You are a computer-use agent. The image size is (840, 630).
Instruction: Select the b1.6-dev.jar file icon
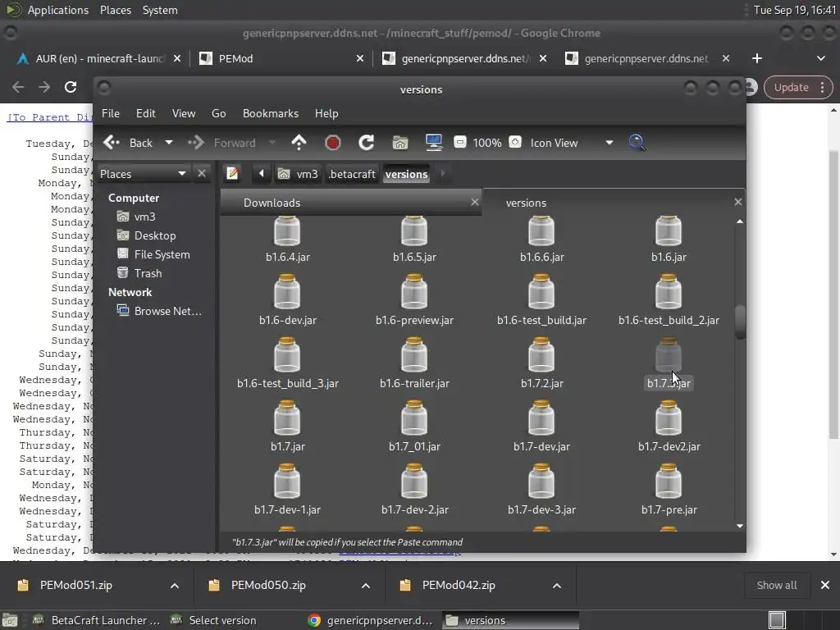click(x=287, y=293)
